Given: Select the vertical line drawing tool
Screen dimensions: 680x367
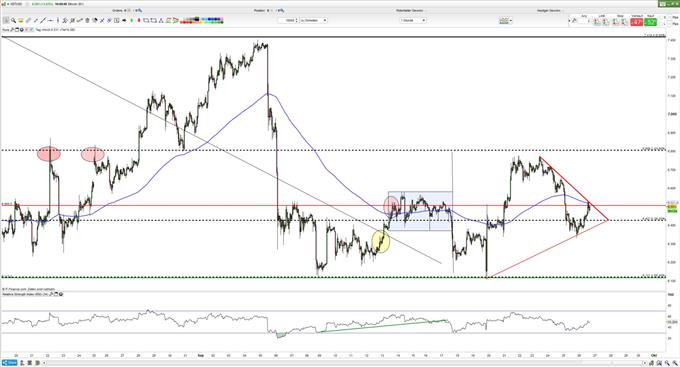Looking at the screenshot, I should 58,20.
